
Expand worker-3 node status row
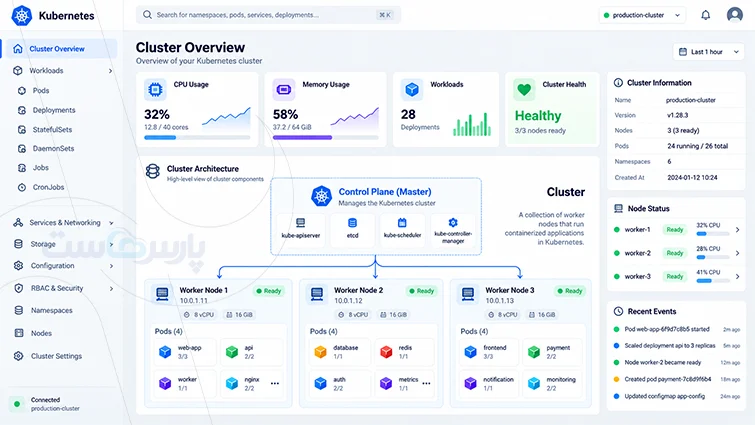click(x=737, y=276)
